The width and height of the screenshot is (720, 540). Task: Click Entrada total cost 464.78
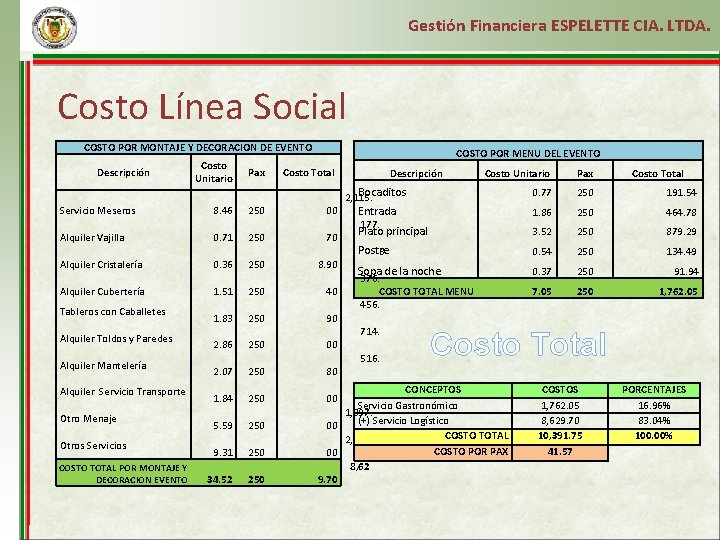681,213
